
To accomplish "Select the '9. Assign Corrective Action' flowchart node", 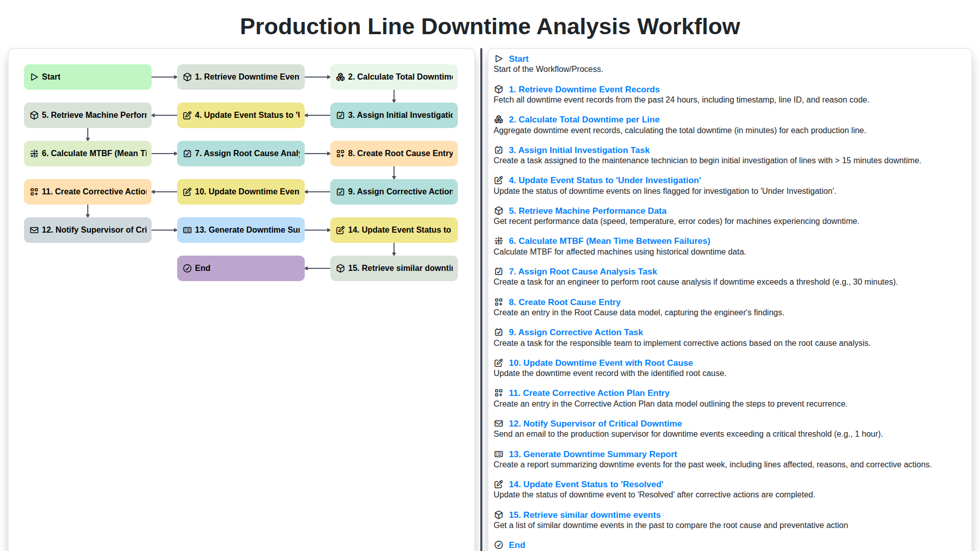I will pyautogui.click(x=394, y=191).
